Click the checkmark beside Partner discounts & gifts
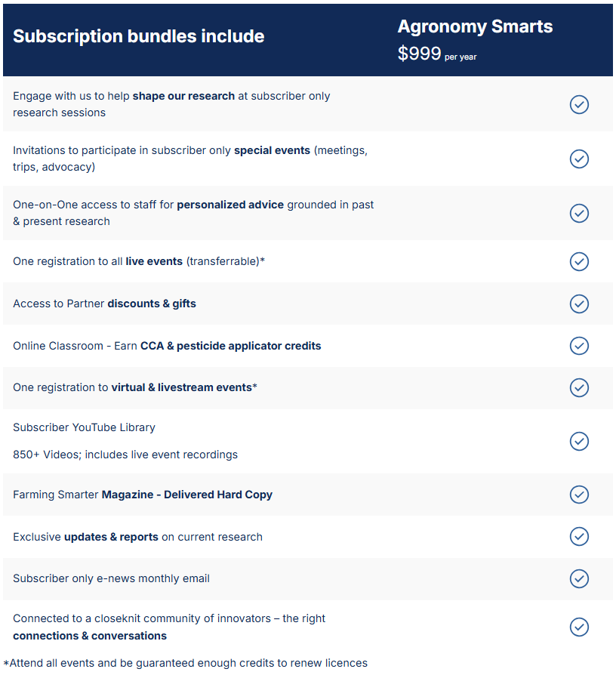This screenshot has height=675, width=616. (579, 304)
